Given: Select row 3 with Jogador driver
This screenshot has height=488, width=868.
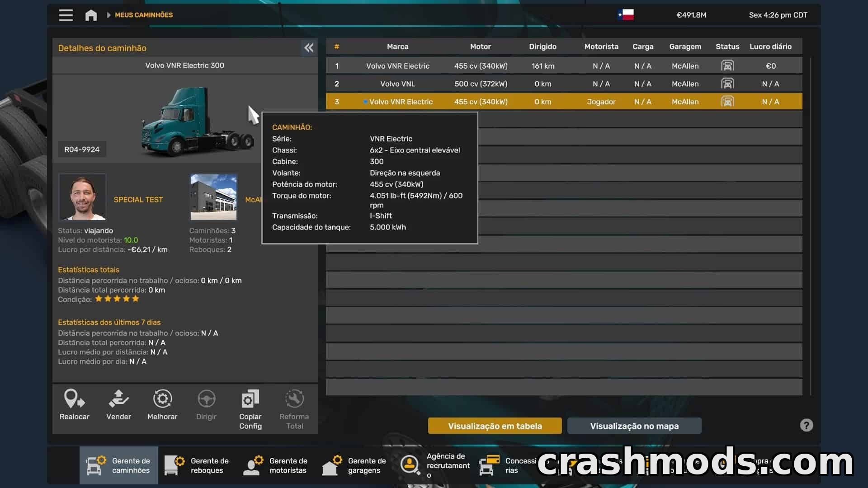Looking at the screenshot, I should [564, 102].
